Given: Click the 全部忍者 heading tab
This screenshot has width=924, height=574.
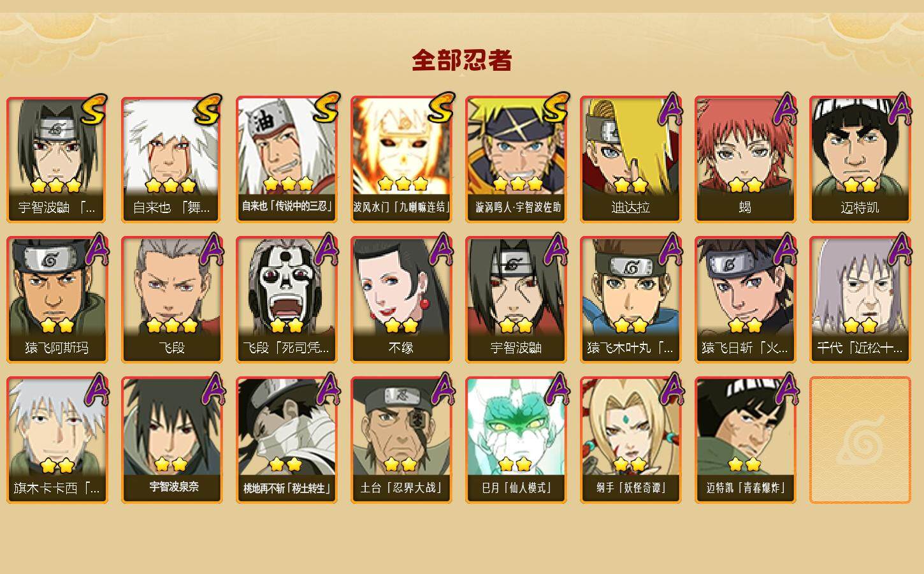Looking at the screenshot, I should point(462,61).
